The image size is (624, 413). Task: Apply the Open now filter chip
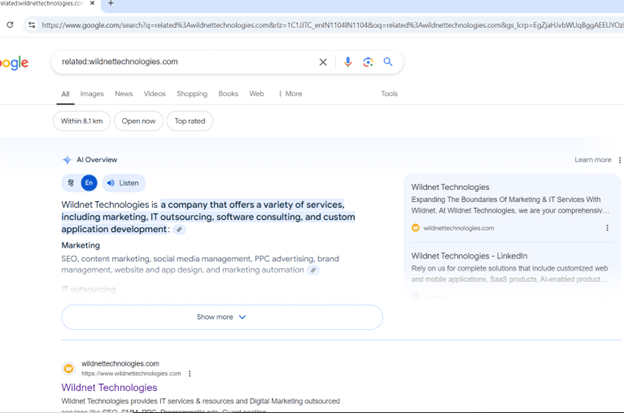[x=138, y=121]
